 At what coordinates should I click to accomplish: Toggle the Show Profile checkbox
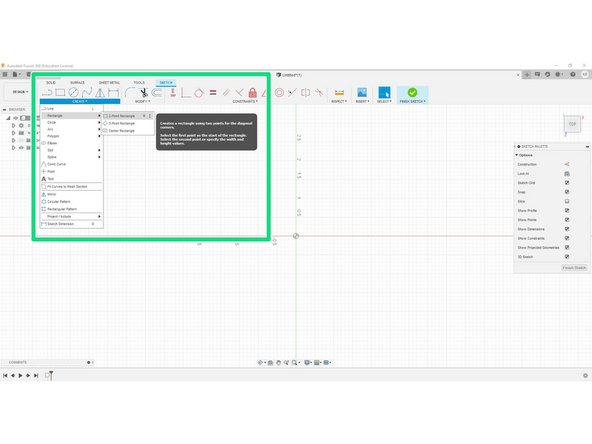pos(567,210)
